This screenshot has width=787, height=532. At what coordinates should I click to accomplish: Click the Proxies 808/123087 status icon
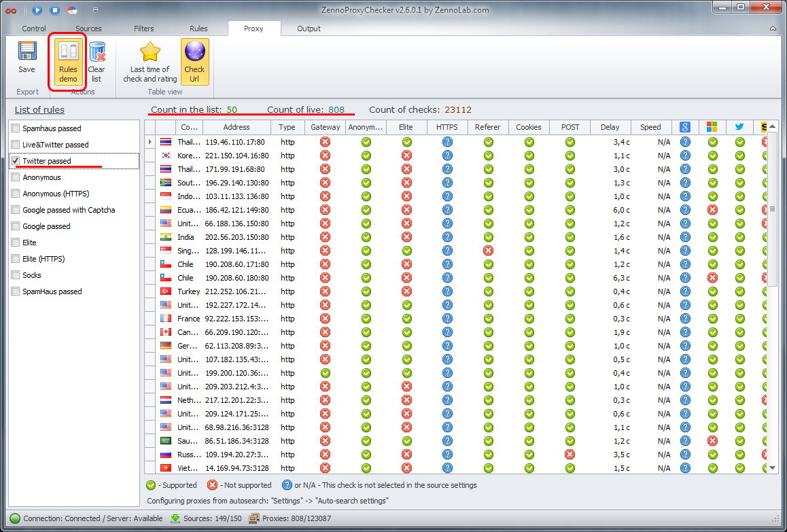[254, 518]
